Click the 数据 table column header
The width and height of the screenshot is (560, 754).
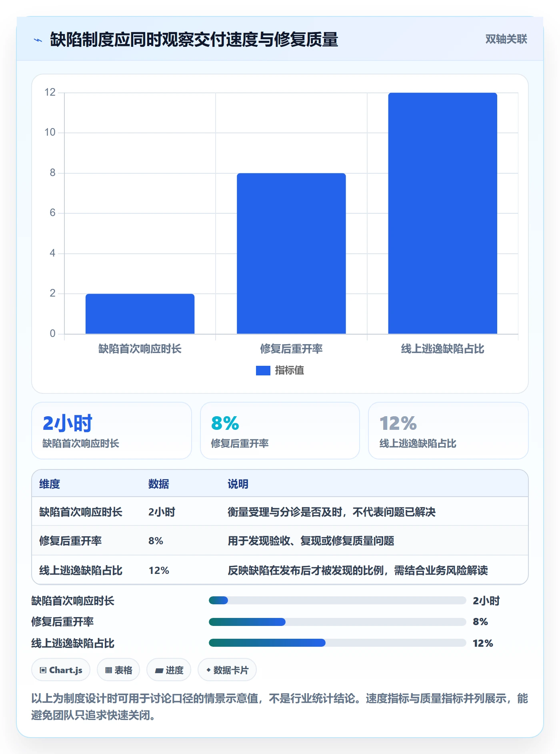pos(159,484)
